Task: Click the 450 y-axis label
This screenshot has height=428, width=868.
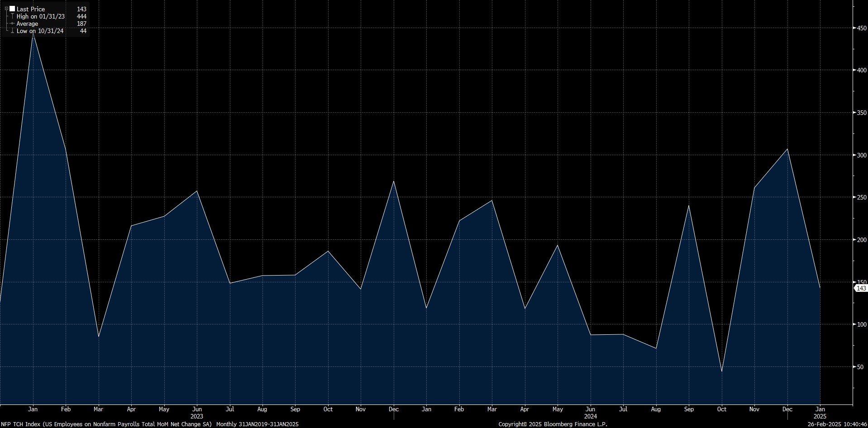Action: [861, 28]
